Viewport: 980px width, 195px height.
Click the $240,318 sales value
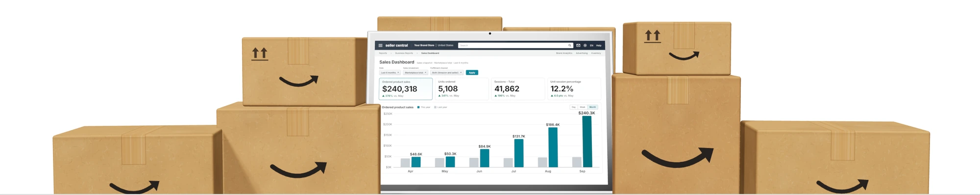400,89
